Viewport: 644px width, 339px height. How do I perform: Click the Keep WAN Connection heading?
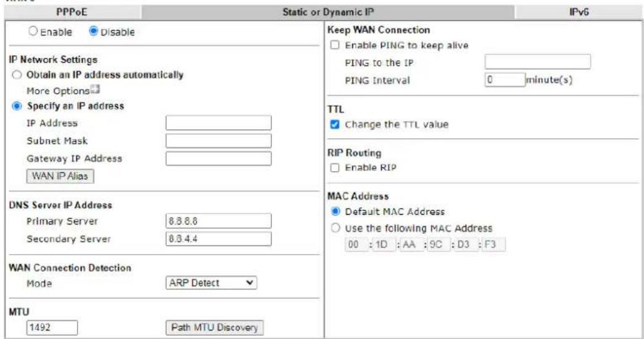(x=379, y=30)
